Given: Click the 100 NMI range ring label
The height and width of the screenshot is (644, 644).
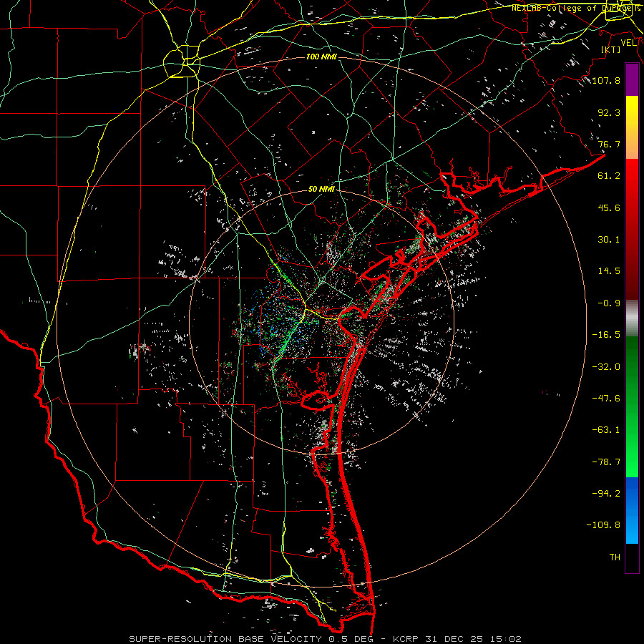Looking at the screenshot, I should pyautogui.click(x=321, y=57).
